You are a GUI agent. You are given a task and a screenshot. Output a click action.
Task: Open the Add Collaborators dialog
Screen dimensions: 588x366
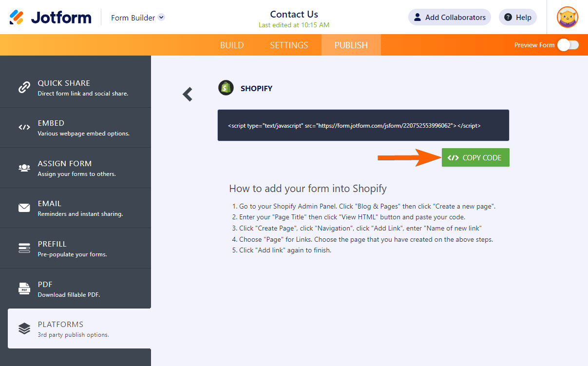click(x=449, y=17)
